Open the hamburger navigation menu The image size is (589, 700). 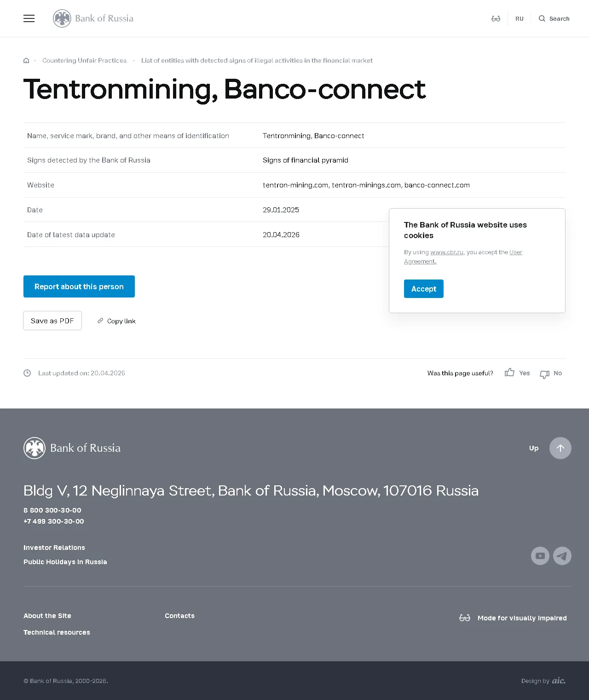pos(29,18)
